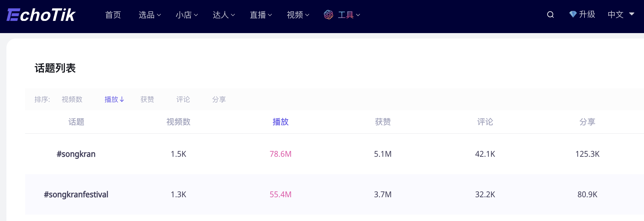Click the diamond upgrade icon
This screenshot has height=221, width=644.
pos(573,14)
